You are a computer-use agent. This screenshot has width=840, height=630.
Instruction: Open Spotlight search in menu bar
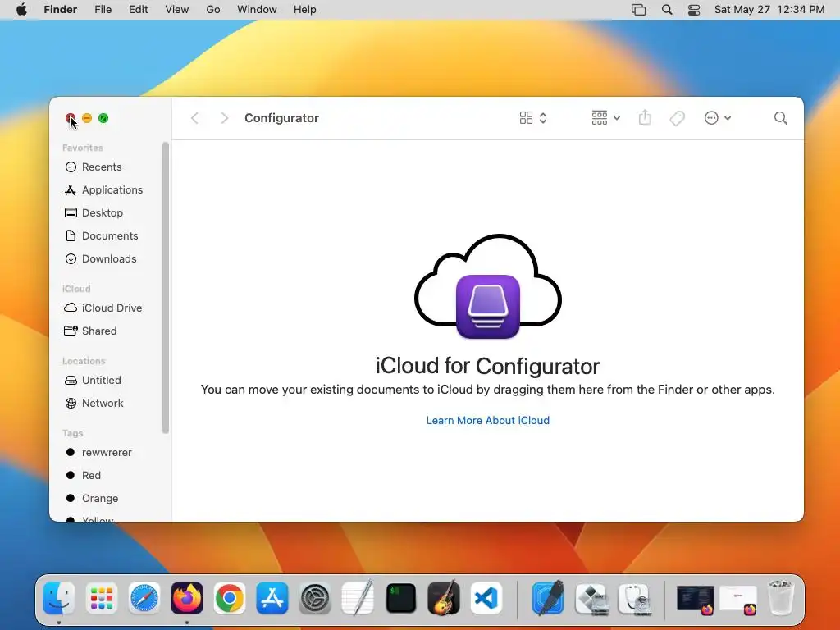point(667,10)
